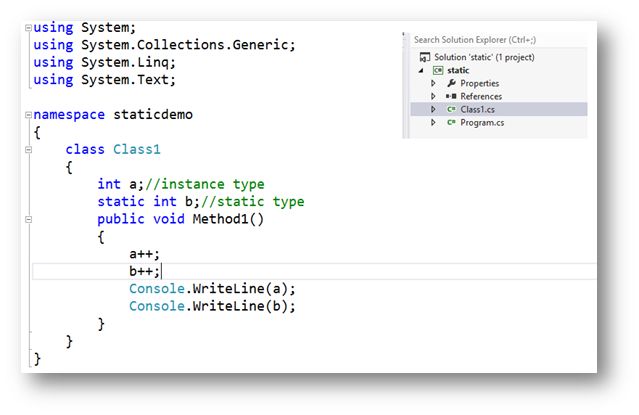The height and width of the screenshot is (415, 639).
Task: Click 'Console.WriteLine(b);' line
Action: pyautogui.click(x=212, y=307)
